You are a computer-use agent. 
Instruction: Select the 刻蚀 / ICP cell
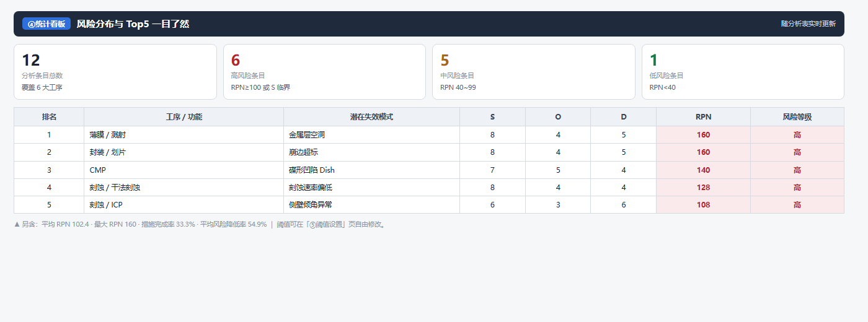point(184,204)
